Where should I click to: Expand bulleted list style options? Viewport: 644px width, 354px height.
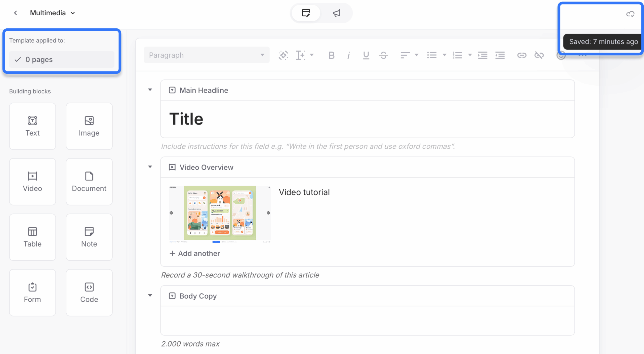(445, 55)
